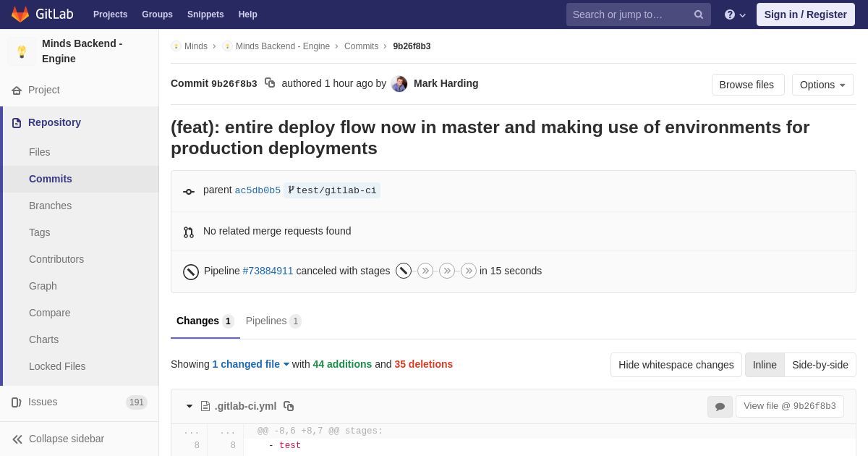
Task: Open Help in top navigation
Action: [248, 14]
